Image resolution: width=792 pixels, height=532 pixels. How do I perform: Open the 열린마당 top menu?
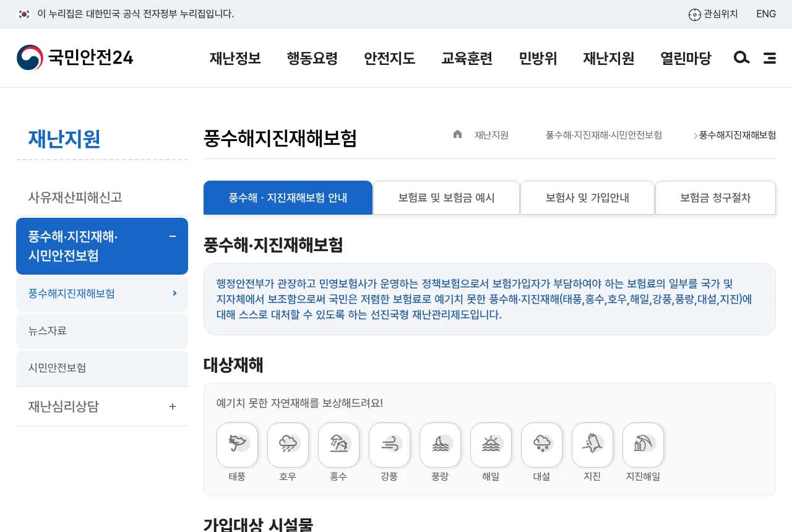coord(686,58)
